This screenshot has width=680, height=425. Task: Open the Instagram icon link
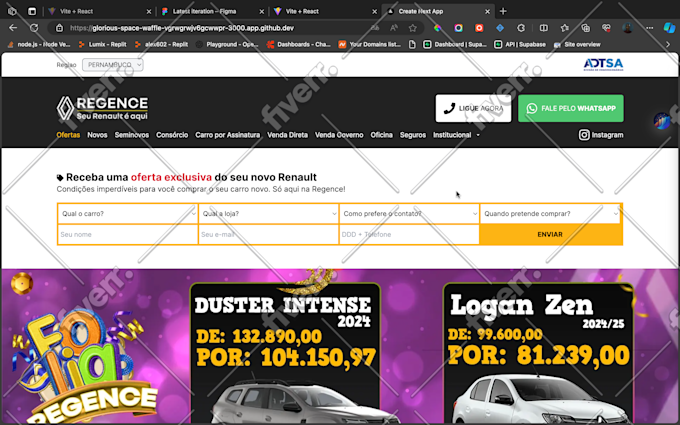click(x=584, y=135)
